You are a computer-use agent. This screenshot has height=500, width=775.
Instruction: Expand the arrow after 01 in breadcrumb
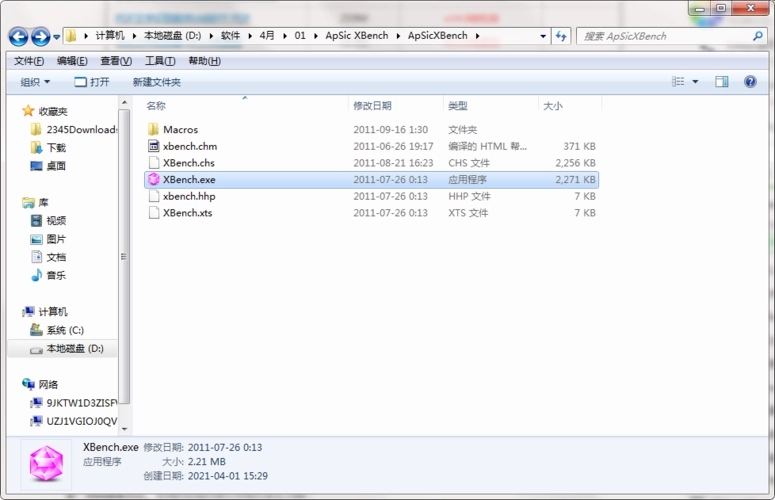tap(315, 36)
